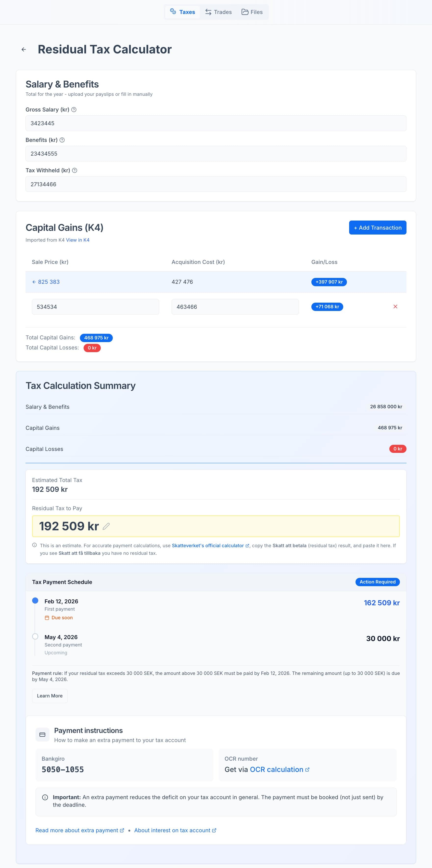Click the Bankgiro number 5050-1055
This screenshot has width=432, height=868.
click(x=63, y=769)
